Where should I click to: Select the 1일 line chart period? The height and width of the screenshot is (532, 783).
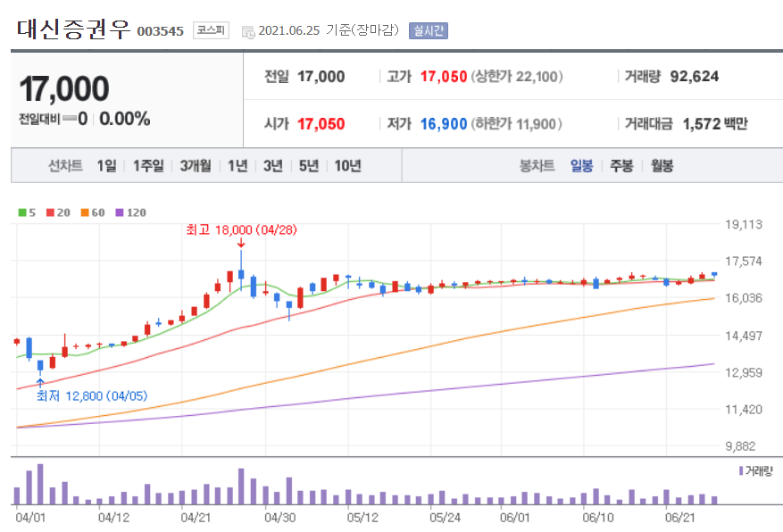click(x=107, y=166)
